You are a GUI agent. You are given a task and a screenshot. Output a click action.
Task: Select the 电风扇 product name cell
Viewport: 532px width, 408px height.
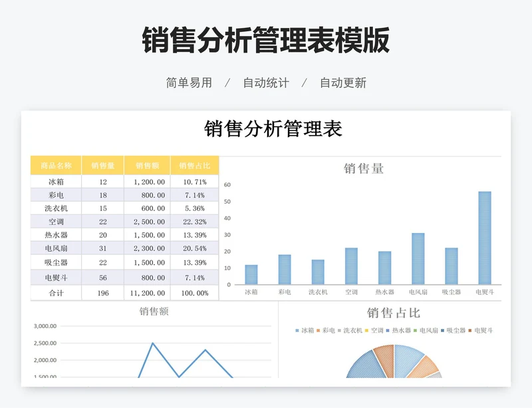click(x=56, y=248)
